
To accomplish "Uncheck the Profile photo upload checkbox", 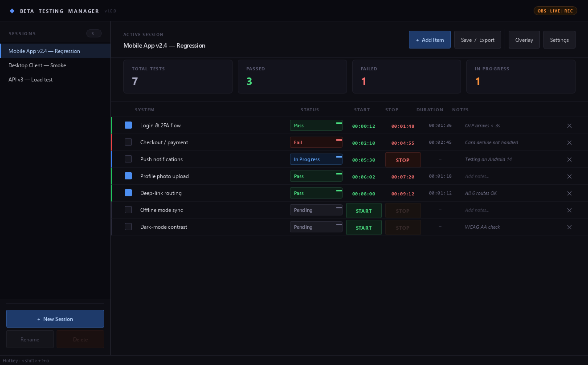I will (128, 176).
